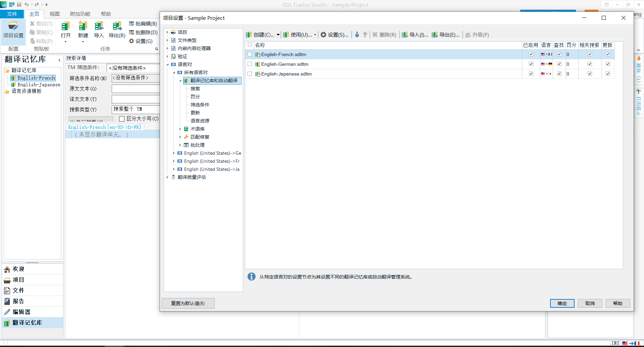Screen dimensions: 644x347
Task: Click the move-down arrow icon in the dialog
Action: coord(357,35)
